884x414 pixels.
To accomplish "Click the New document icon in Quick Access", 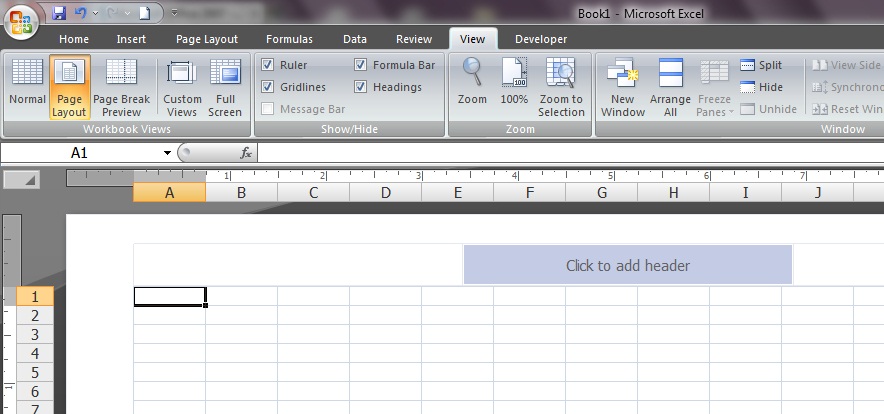I will [x=145, y=13].
